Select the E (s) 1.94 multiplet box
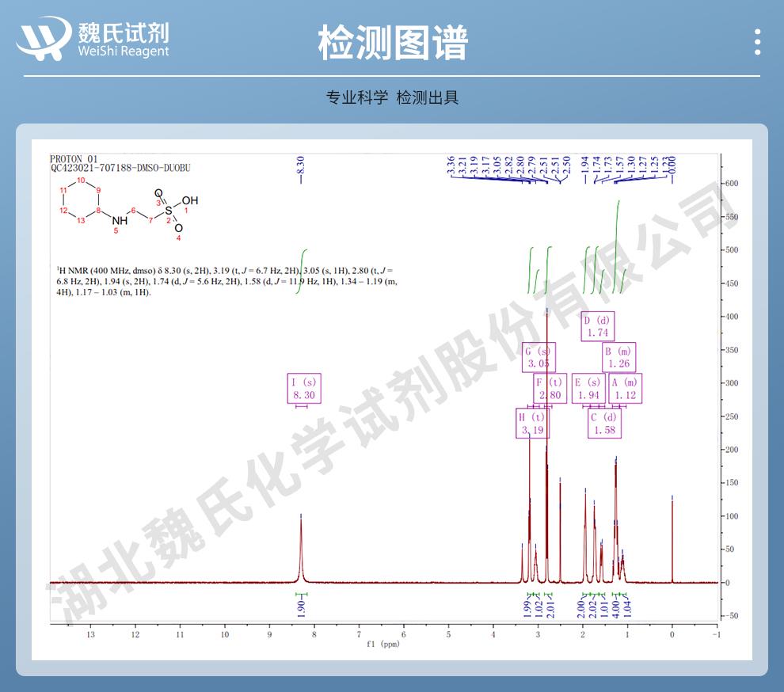This screenshot has height=692, width=784. click(588, 389)
